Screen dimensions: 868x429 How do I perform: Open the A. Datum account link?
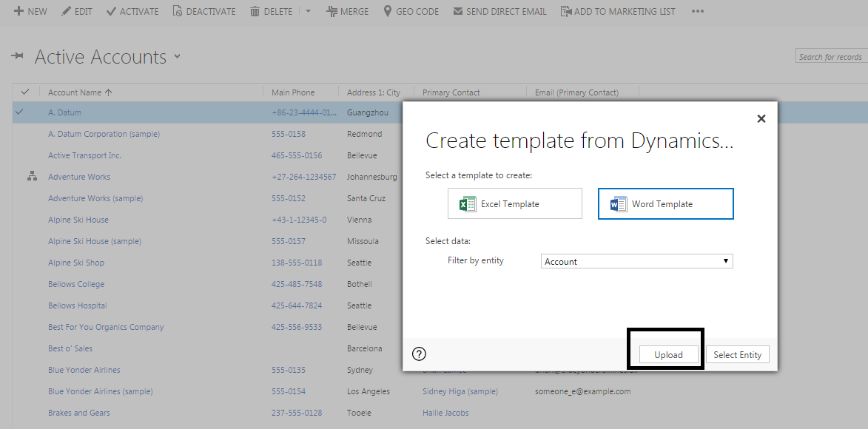coord(65,112)
